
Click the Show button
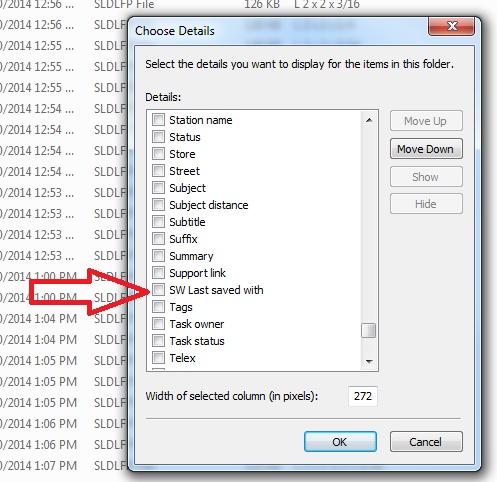pyautogui.click(x=426, y=176)
